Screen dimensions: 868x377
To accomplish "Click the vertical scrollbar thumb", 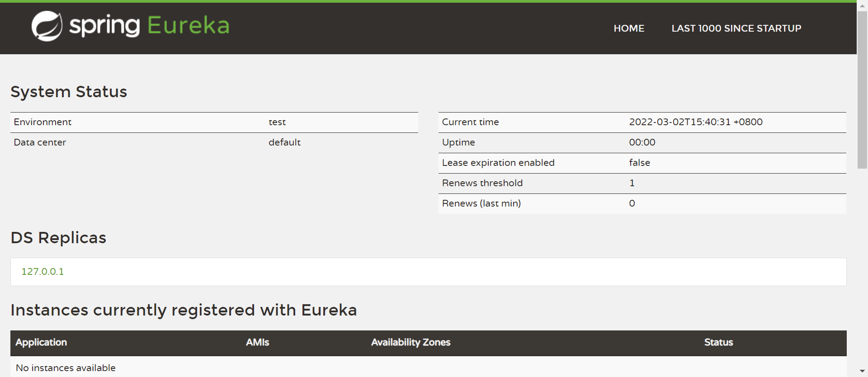I will pyautogui.click(x=862, y=90).
